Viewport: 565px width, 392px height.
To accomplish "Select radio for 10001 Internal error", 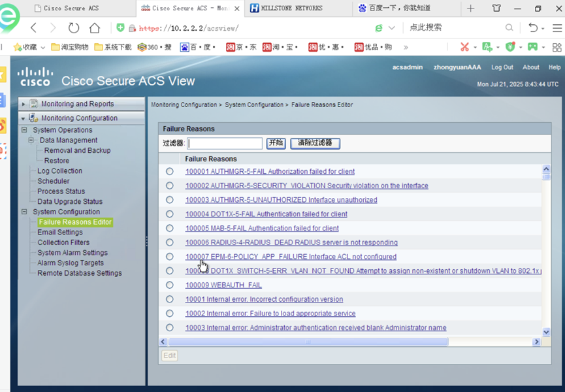I will [x=169, y=299].
